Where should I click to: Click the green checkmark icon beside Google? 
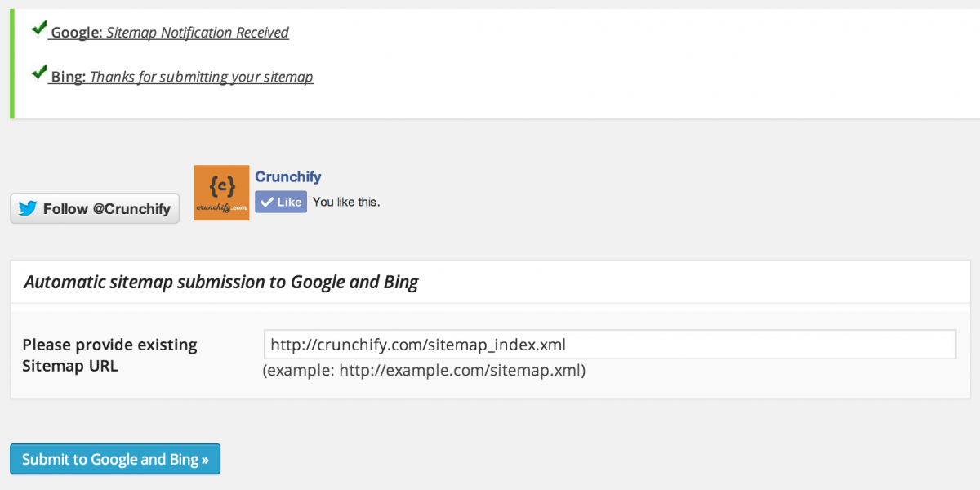(38, 27)
